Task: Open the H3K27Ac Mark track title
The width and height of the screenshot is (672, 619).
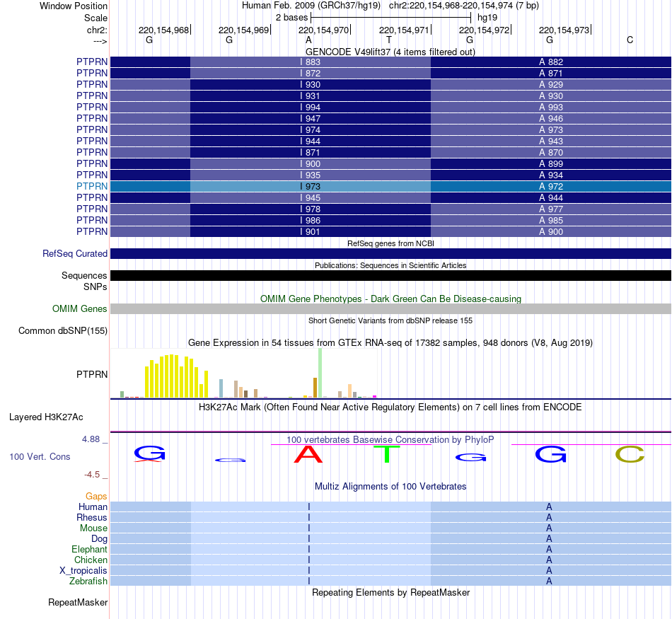Action: [390, 407]
